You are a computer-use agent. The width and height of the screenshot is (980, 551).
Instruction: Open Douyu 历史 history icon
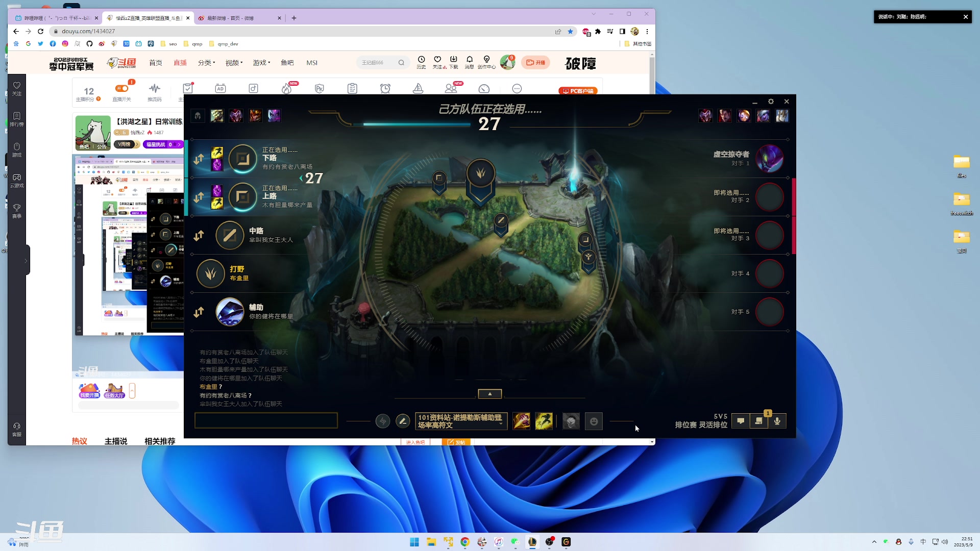click(421, 62)
